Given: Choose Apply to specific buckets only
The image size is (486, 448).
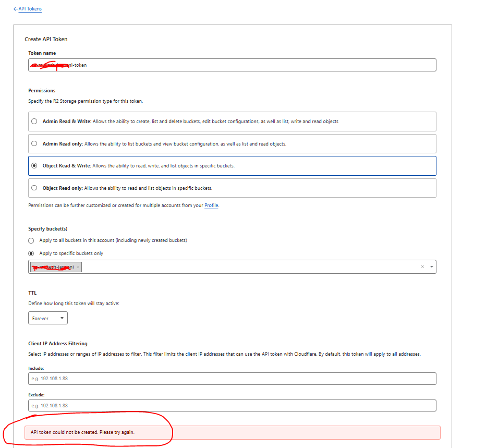Looking at the screenshot, I should click(x=32, y=253).
